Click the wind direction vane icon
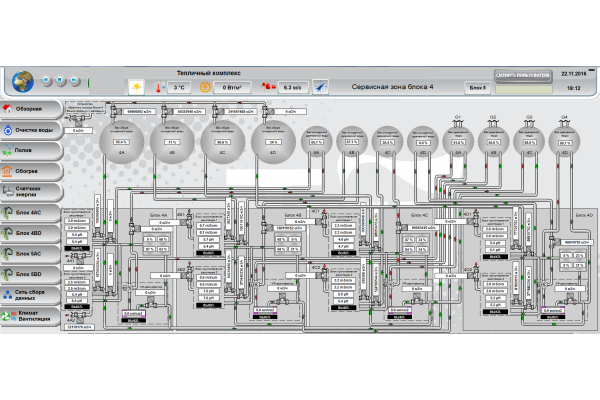 (x=321, y=87)
